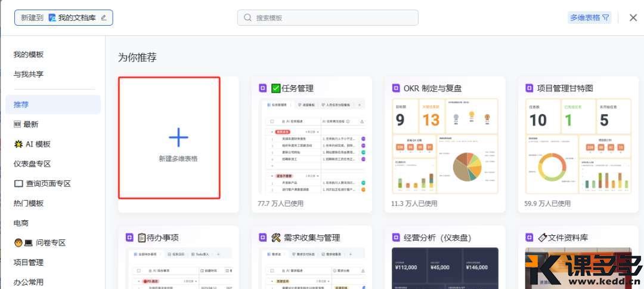This screenshot has width=644, height=289.
Task: Click the 文件资料库 title
Action: (568, 237)
